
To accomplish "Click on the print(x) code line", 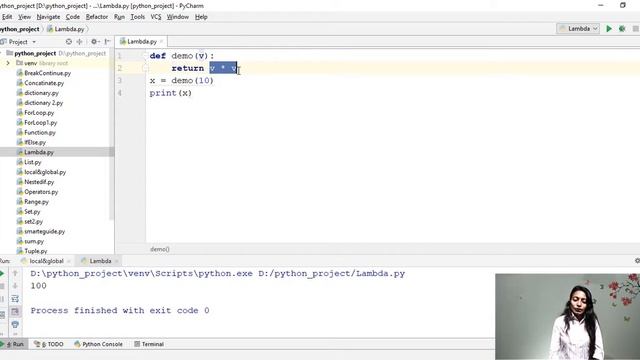I will (171, 93).
